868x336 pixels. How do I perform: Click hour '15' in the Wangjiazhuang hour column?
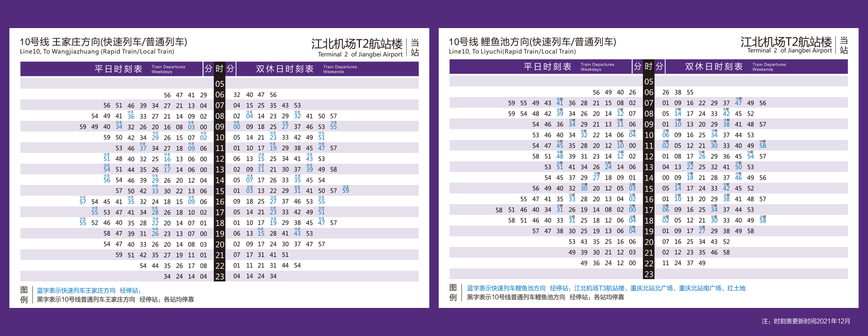point(220,191)
